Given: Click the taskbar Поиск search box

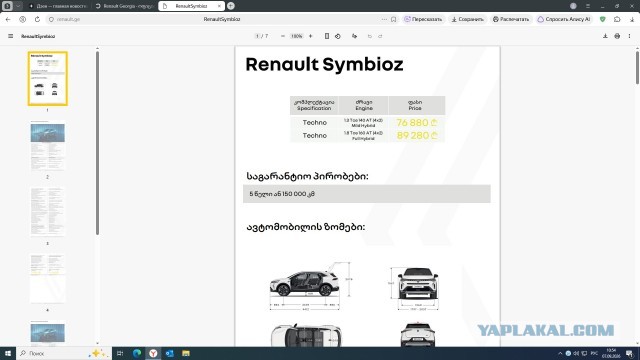Looking at the screenshot, I should (64, 353).
